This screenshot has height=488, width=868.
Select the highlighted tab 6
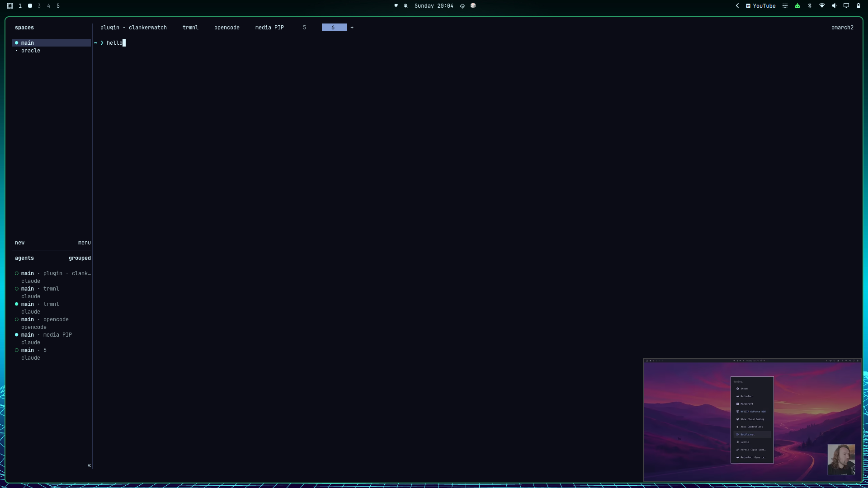pyautogui.click(x=334, y=28)
